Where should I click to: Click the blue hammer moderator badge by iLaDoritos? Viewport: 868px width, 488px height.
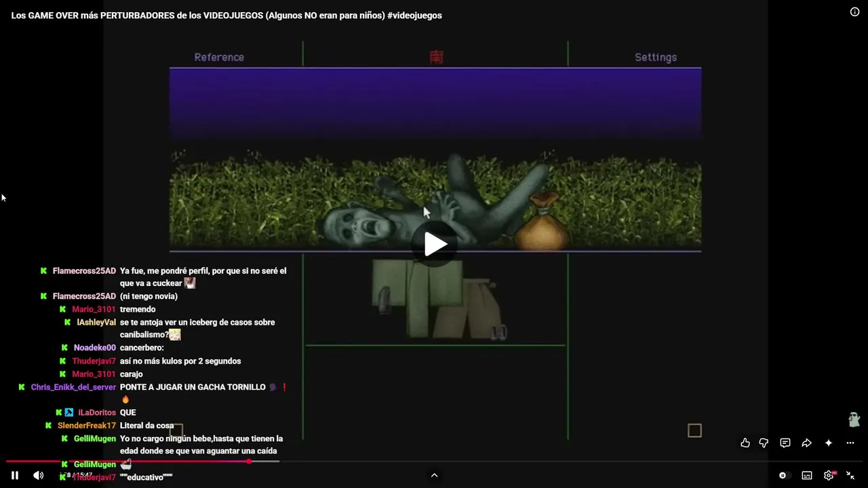[x=69, y=413]
